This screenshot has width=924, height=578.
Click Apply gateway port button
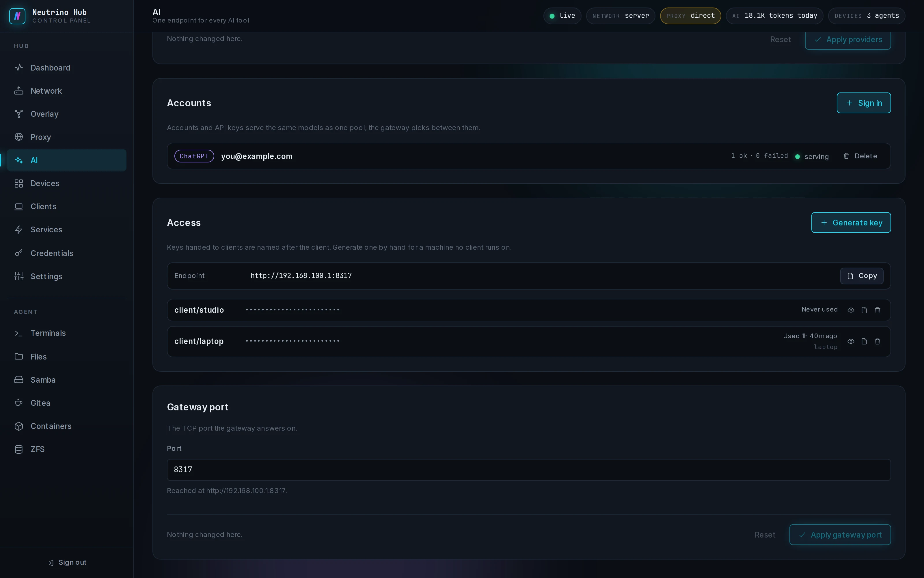[x=840, y=535]
